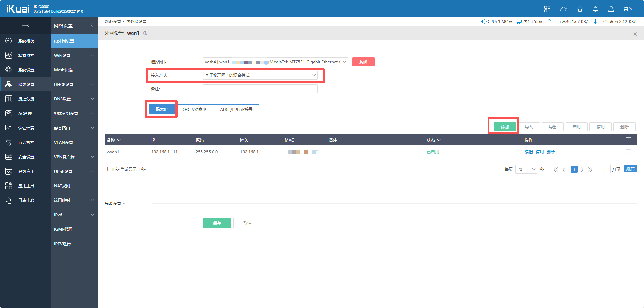Click into the 备注 input field

click(x=260, y=89)
